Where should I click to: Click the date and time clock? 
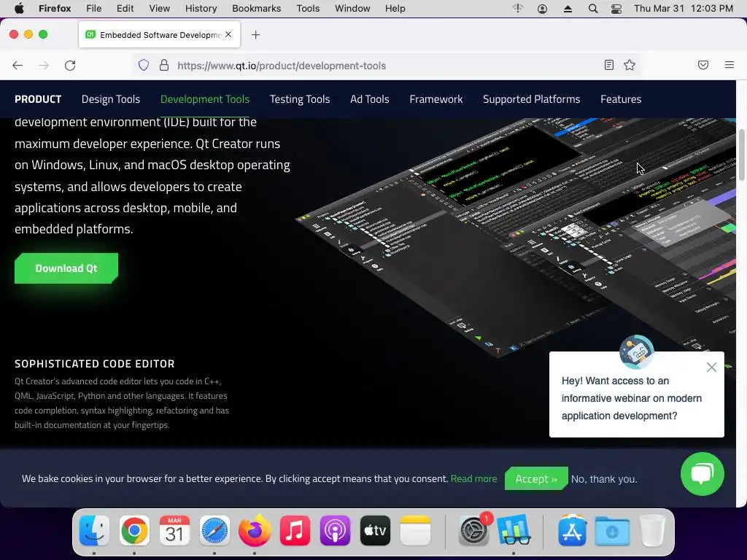683,9
